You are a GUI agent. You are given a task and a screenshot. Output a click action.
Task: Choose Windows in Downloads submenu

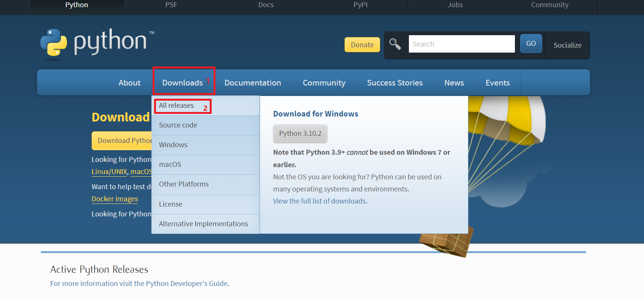point(206,145)
